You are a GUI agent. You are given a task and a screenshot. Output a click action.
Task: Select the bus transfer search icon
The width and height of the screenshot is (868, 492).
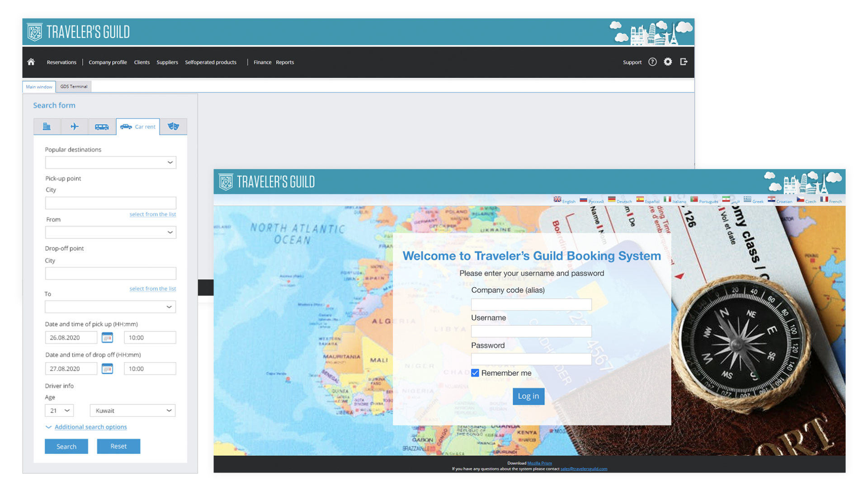click(102, 127)
